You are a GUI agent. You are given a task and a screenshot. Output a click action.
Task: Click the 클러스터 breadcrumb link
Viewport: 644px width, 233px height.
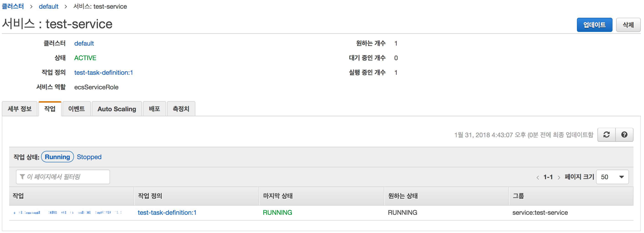pyautogui.click(x=13, y=6)
